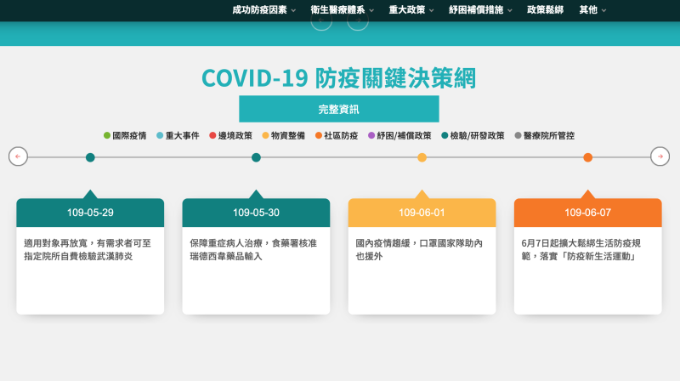
Task: Select the 109-06-07 orange timeline dot
Action: click(x=588, y=157)
